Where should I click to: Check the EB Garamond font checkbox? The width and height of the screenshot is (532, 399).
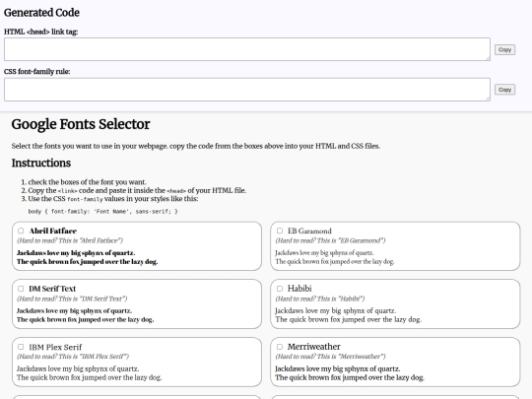(x=280, y=231)
